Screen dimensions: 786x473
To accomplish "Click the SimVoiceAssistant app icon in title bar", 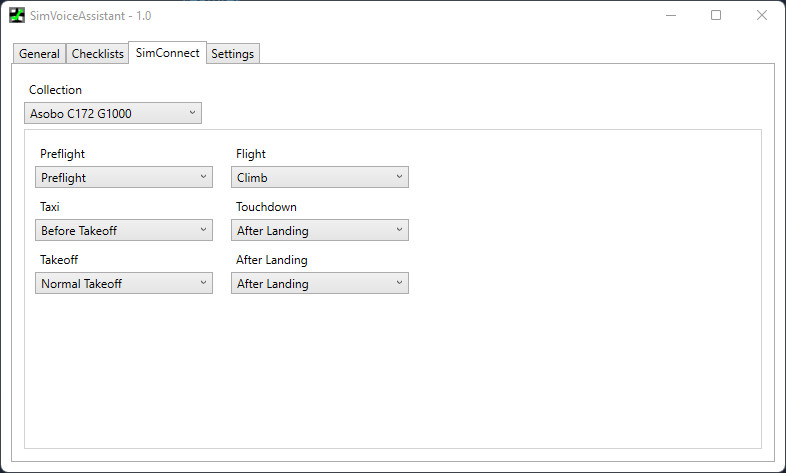I will (17, 16).
